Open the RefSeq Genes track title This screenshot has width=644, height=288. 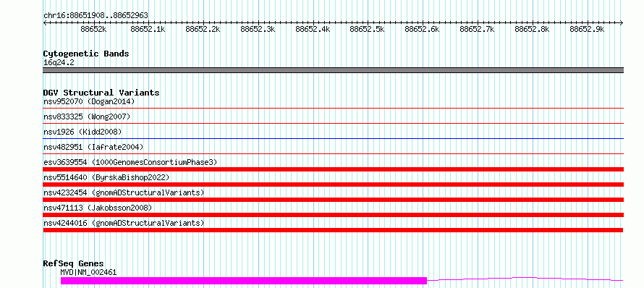pos(74,263)
